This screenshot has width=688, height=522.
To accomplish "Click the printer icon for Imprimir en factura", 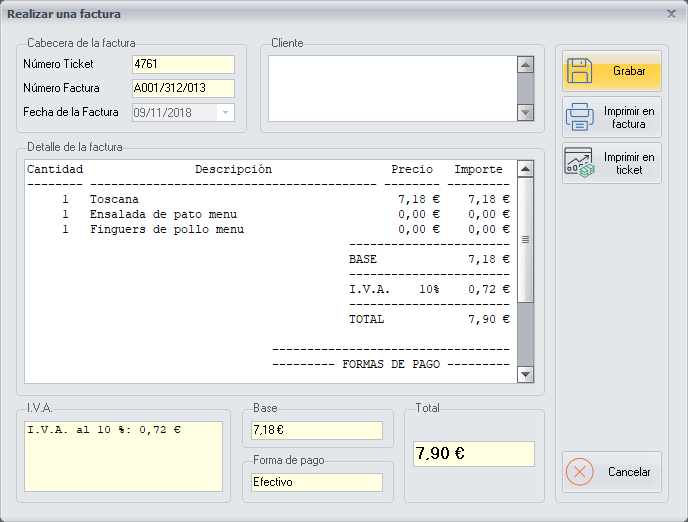I will point(581,117).
